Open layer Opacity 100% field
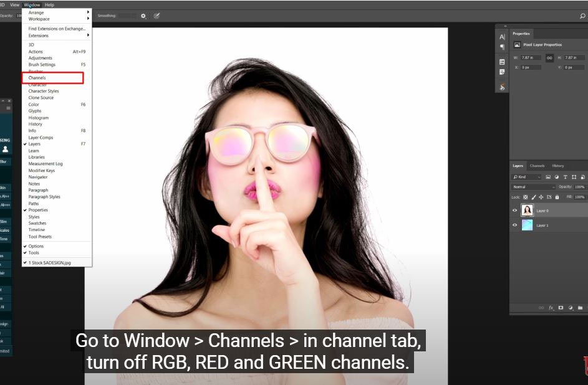This screenshot has width=588, height=385. [x=579, y=187]
